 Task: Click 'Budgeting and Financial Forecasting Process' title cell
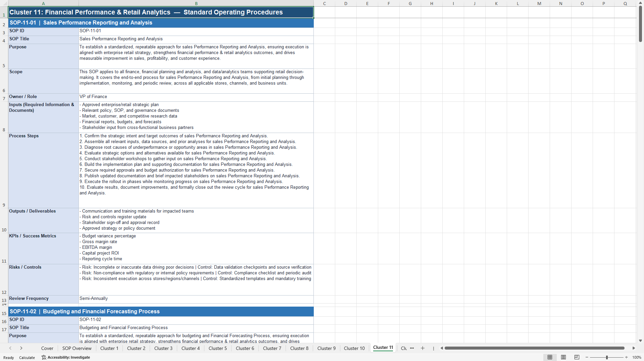point(196,328)
